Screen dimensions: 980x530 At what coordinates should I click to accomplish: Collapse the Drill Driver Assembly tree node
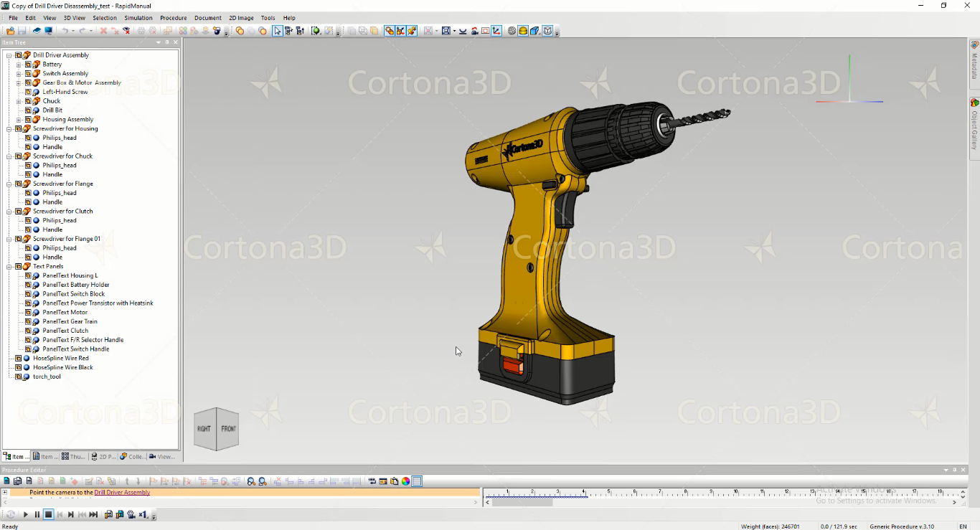pos(9,55)
